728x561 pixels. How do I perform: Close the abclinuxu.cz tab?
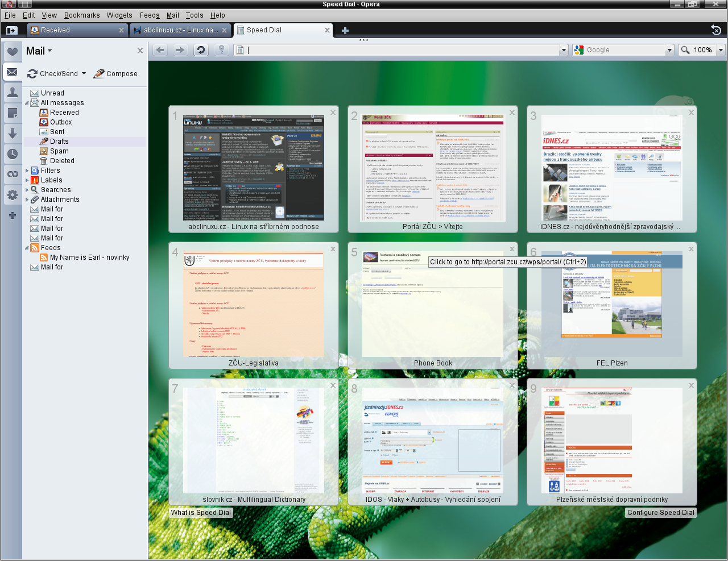click(224, 30)
